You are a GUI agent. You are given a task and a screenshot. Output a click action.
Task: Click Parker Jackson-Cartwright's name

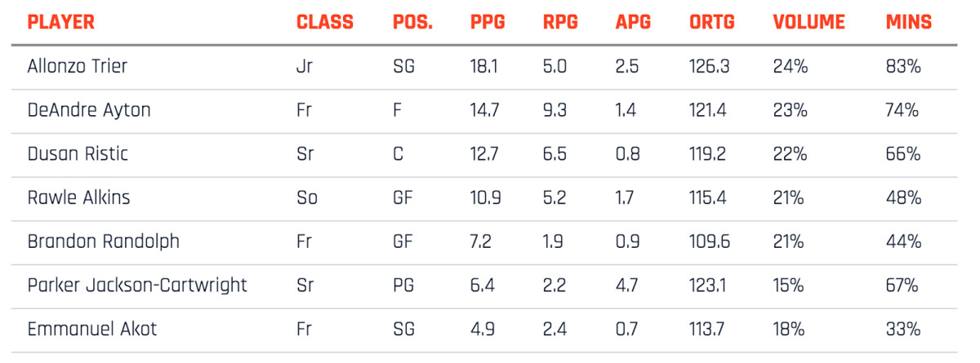pos(137,286)
